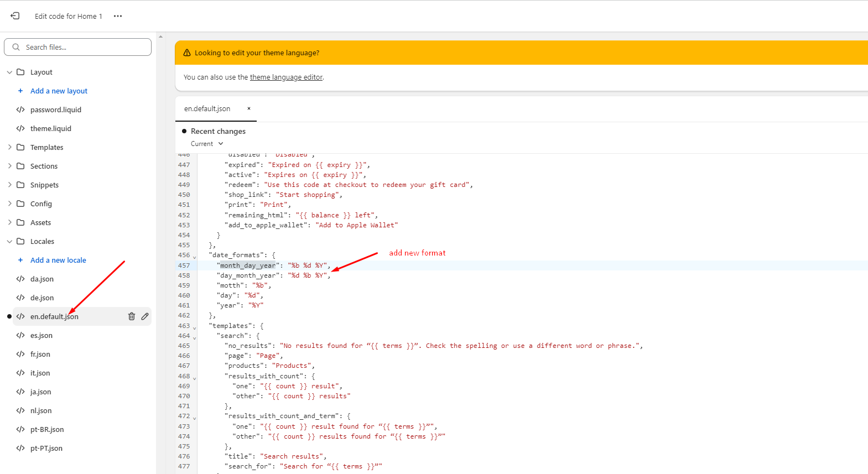Screen dimensions: 868x474
Task: Fold results_with_count block at line 468
Action: (194, 378)
